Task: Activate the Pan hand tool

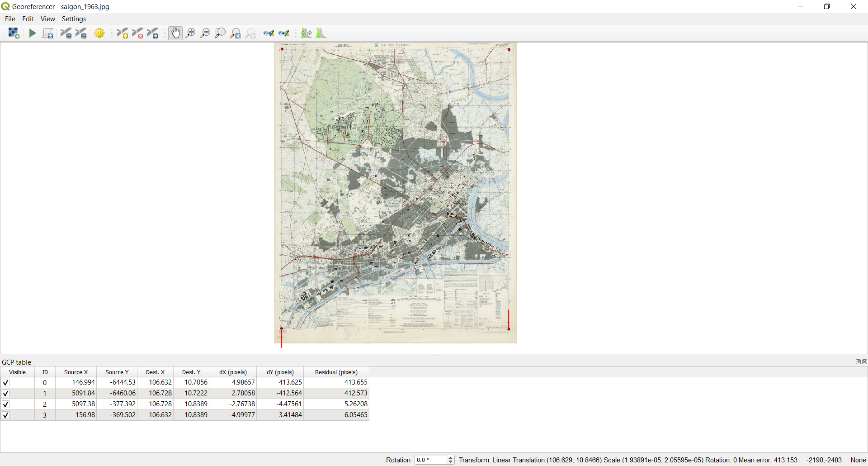Action: coord(175,33)
